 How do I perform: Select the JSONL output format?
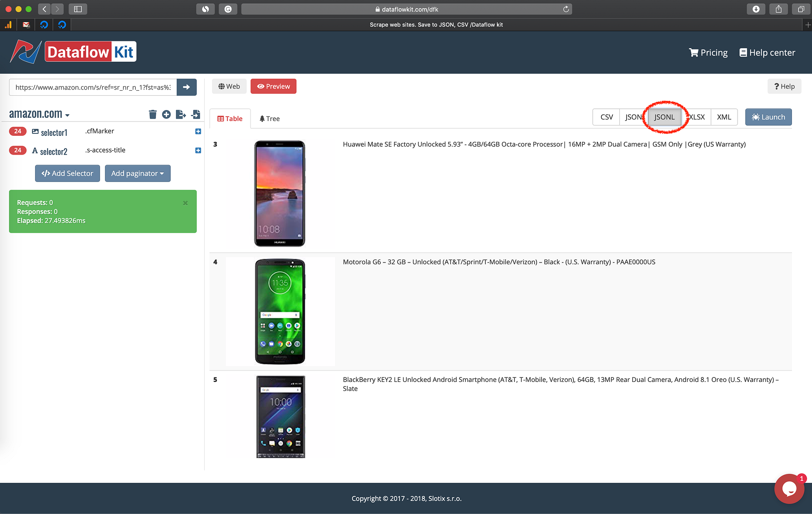(664, 117)
